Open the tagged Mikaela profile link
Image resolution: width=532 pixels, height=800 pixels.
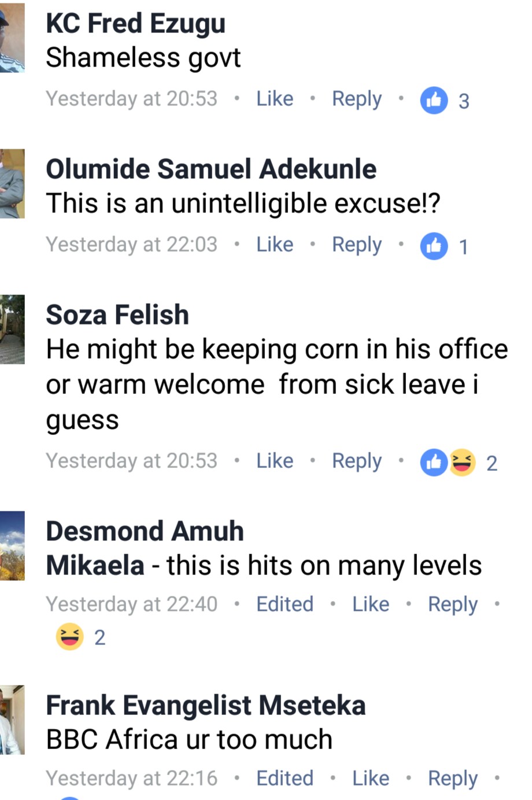[95, 565]
